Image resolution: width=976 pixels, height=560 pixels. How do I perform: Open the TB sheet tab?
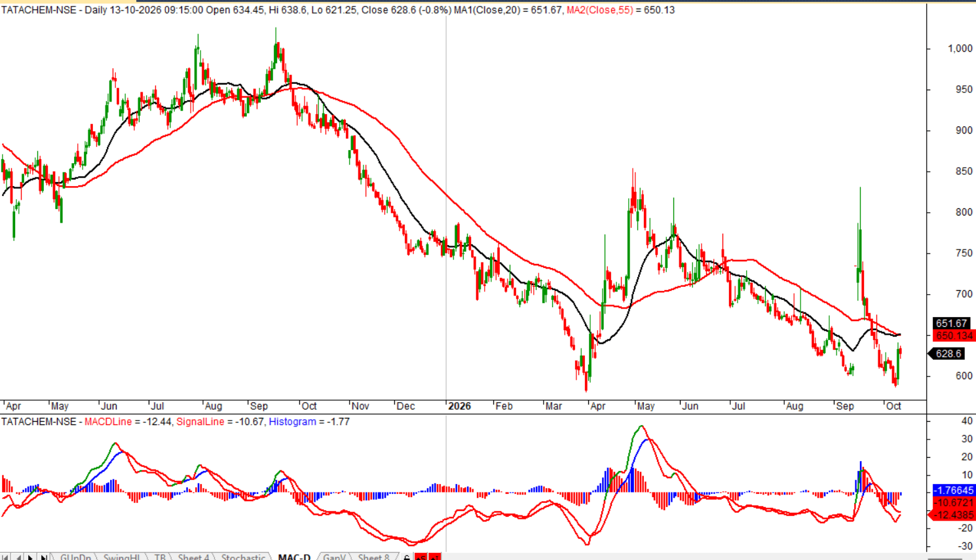(x=160, y=557)
